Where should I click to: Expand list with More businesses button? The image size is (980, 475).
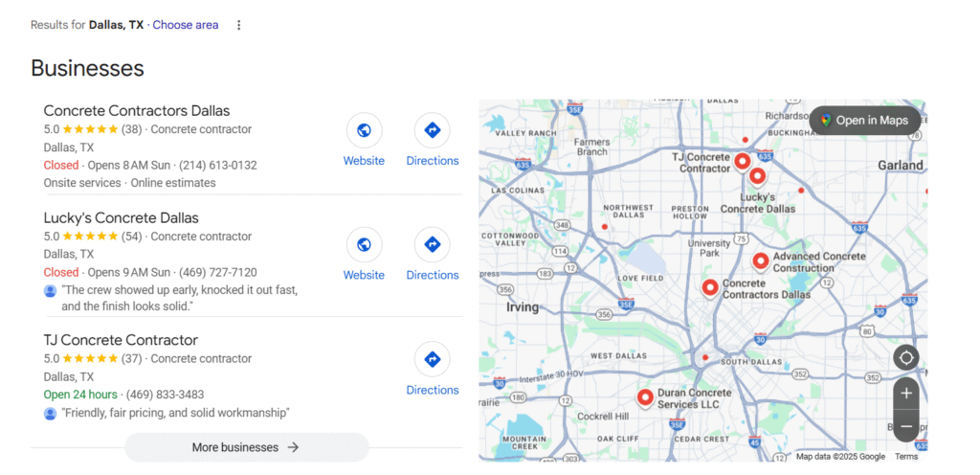(246, 447)
